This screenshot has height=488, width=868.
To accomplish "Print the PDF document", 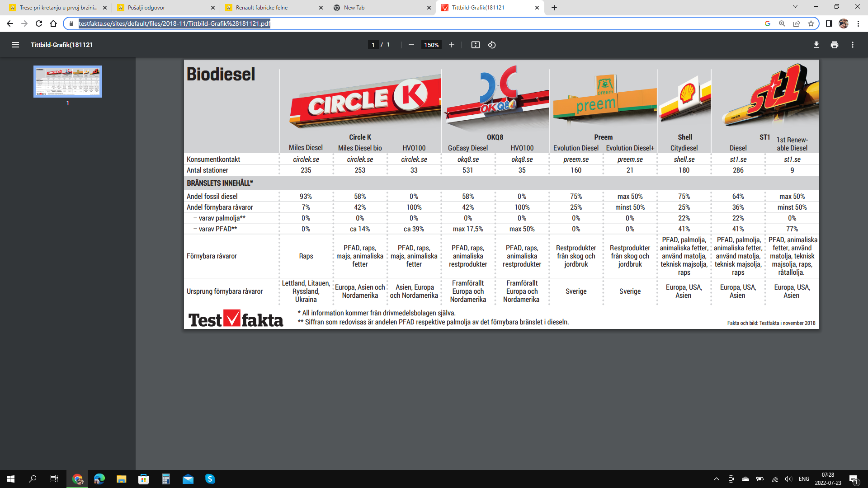I will [x=834, y=45].
